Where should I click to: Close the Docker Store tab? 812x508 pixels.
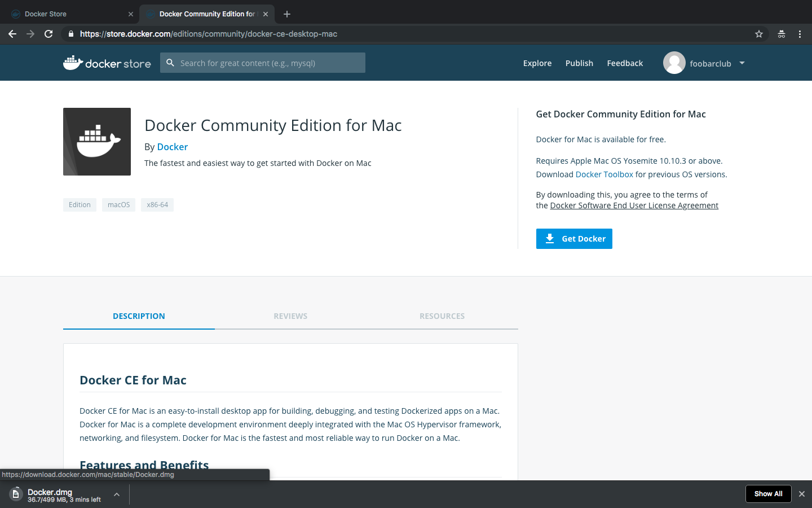pos(131,14)
